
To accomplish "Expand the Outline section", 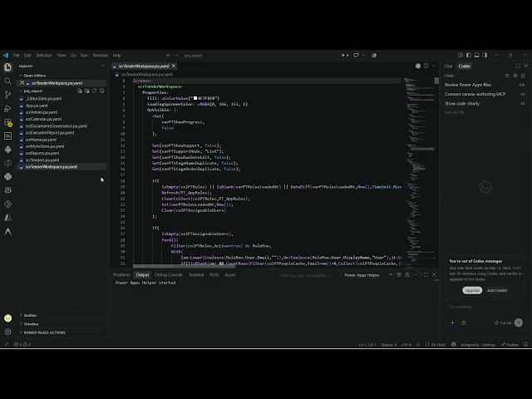I will (x=28, y=315).
